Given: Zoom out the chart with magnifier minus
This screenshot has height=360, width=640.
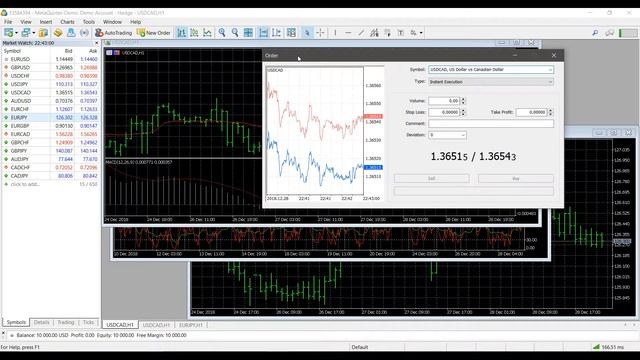Looking at the screenshot, I should point(235,33).
